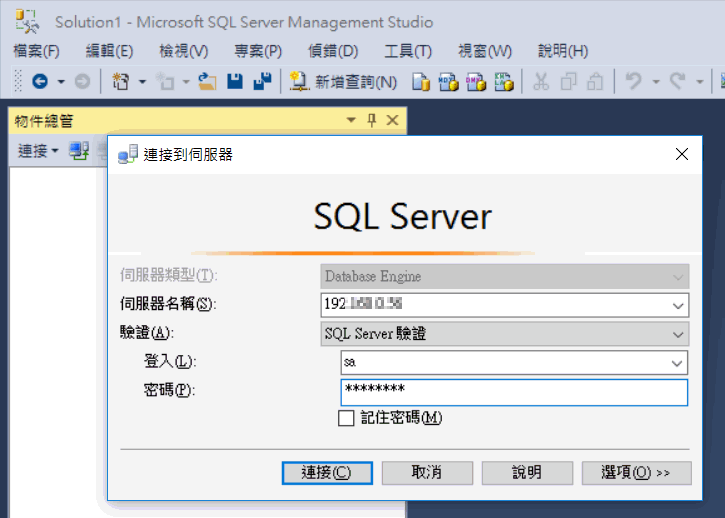The width and height of the screenshot is (725, 518).
Task: Open dropdown arrow next to Undo
Action: click(x=656, y=82)
